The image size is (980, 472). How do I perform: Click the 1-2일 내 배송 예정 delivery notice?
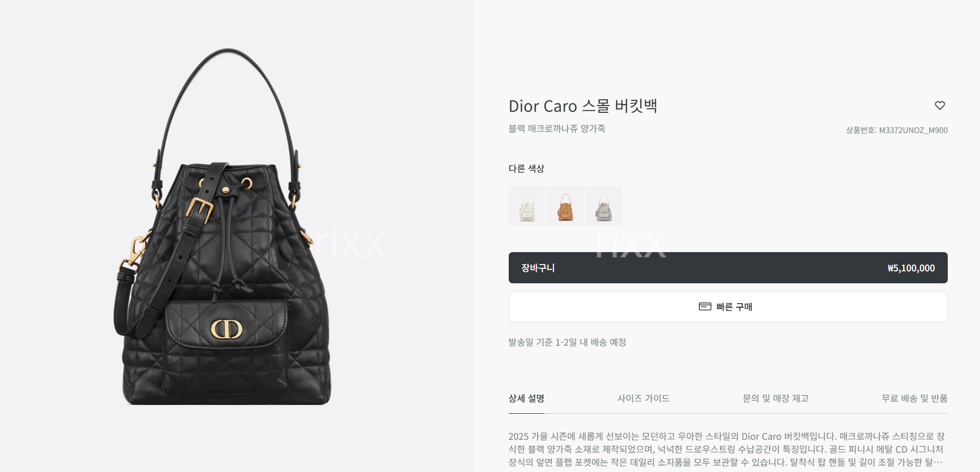pyautogui.click(x=567, y=342)
